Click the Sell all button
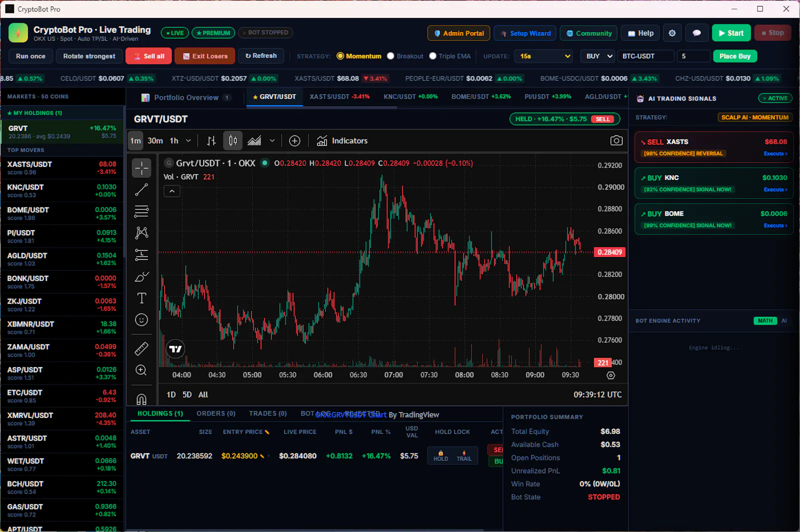Screen dimensions: 800x532 (x=148, y=56)
